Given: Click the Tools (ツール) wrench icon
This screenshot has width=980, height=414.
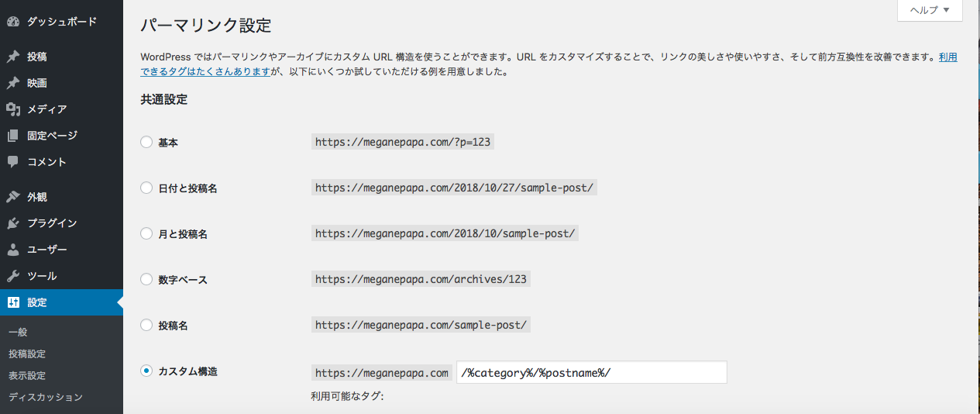Looking at the screenshot, I should coord(13,276).
